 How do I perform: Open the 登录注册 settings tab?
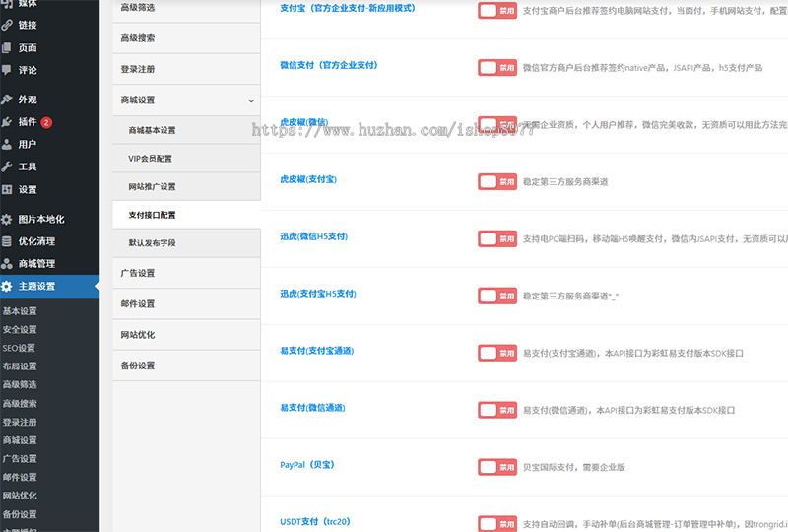tap(186, 69)
